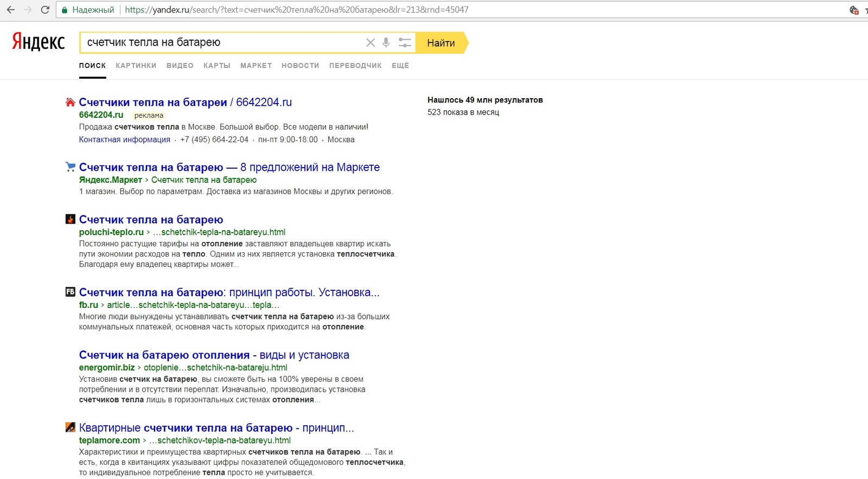Click the browser address bar URL

(296, 10)
